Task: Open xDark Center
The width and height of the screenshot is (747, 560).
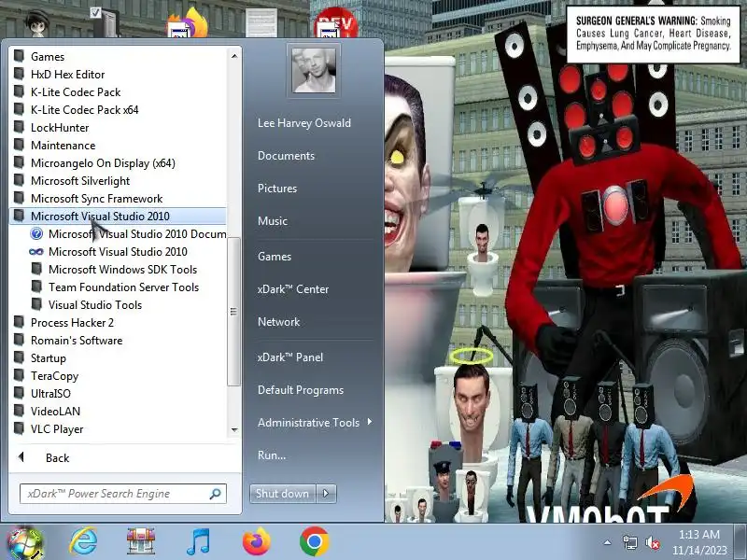Action: [x=293, y=289]
